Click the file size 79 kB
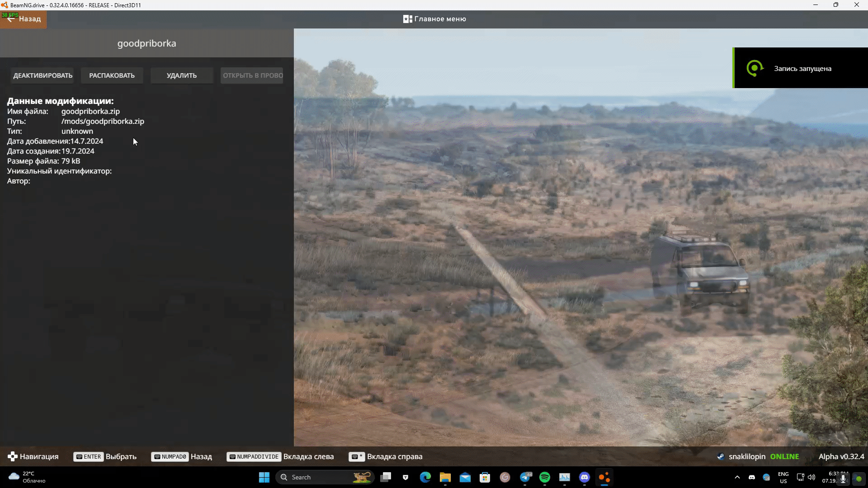The image size is (868, 488). pyautogui.click(x=71, y=161)
